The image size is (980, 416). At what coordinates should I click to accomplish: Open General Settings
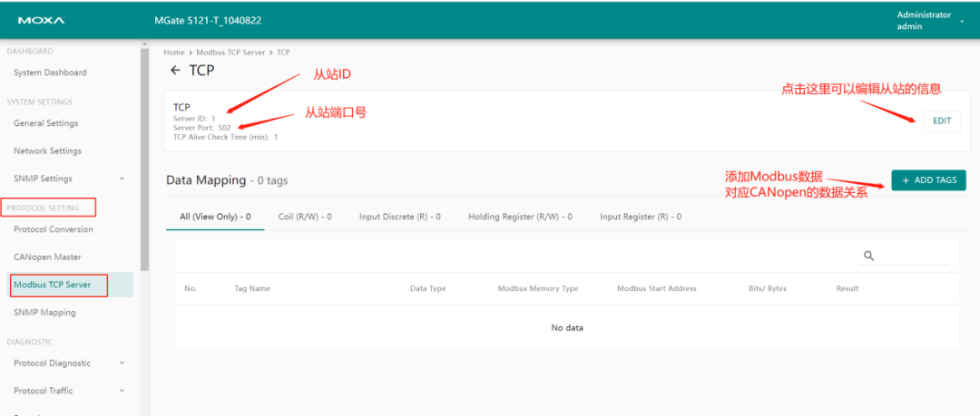point(45,123)
